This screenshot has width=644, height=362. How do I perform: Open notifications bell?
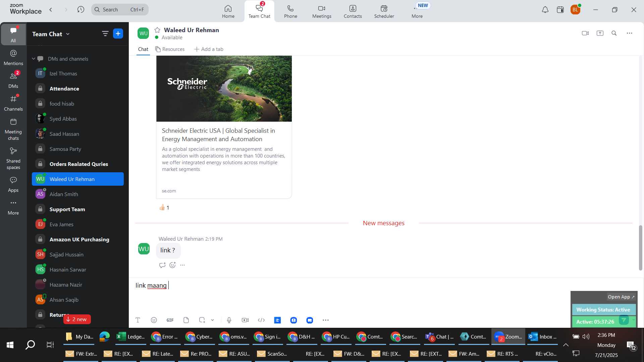(545, 10)
